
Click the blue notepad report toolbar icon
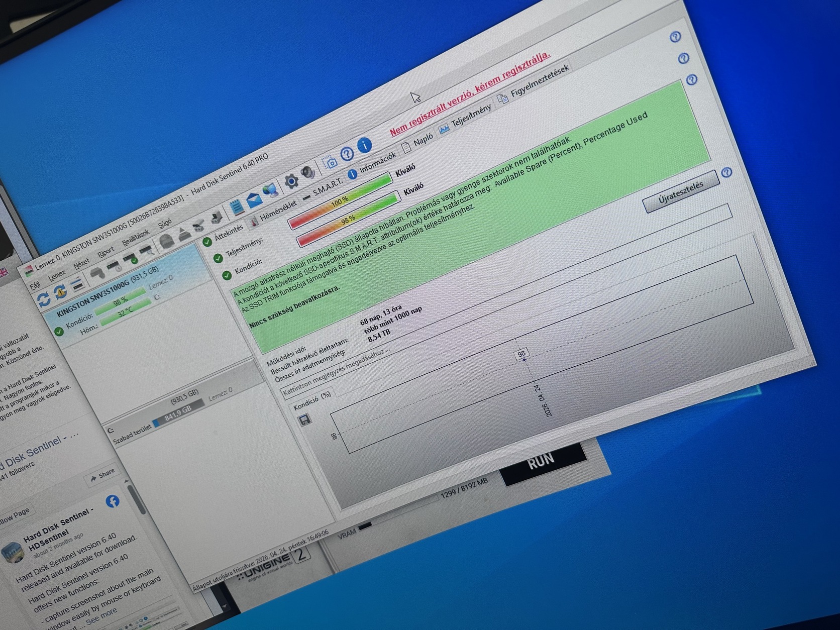236,206
